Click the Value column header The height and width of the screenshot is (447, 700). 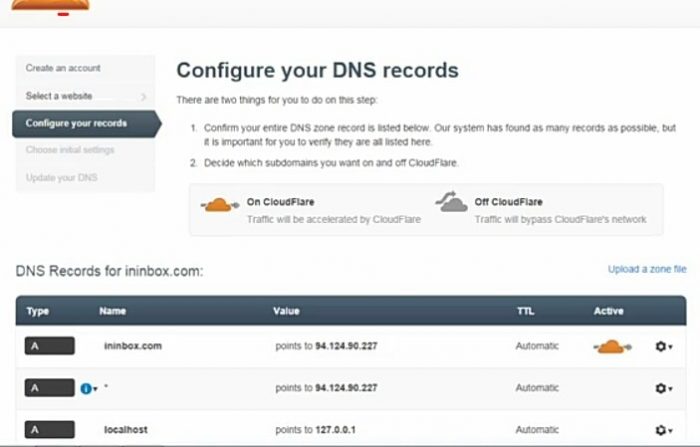click(286, 311)
